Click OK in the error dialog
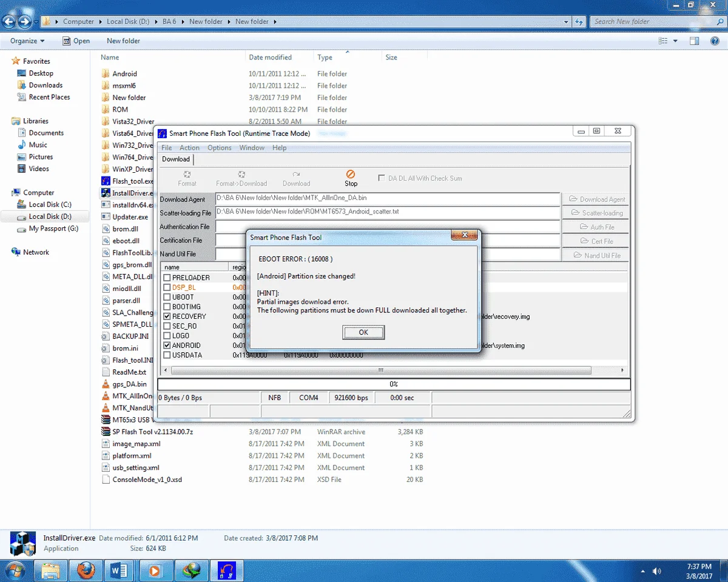The image size is (728, 582). 363,332
